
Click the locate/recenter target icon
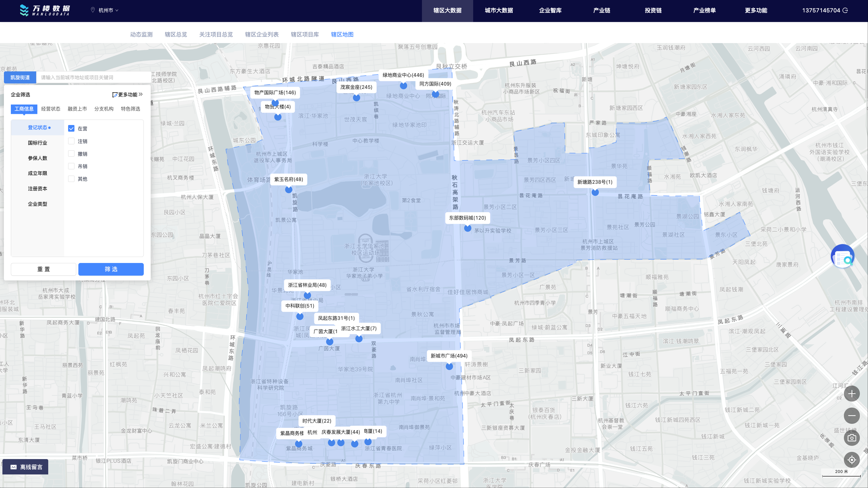click(x=851, y=460)
